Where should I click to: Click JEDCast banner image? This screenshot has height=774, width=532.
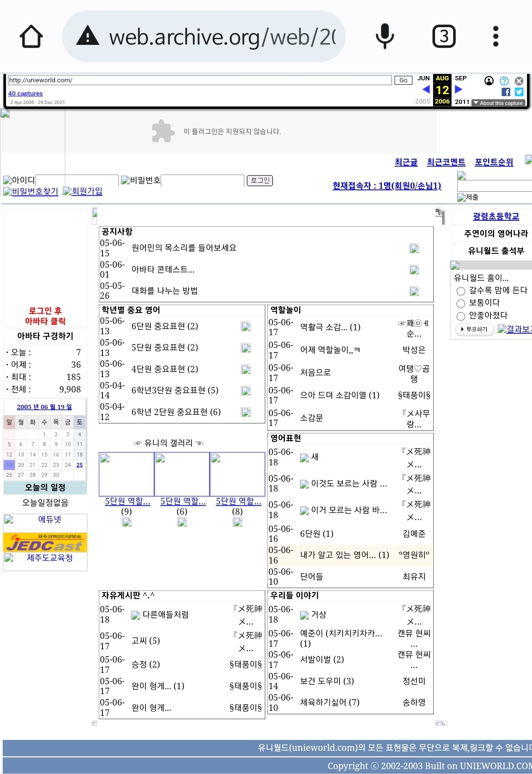coord(45,542)
